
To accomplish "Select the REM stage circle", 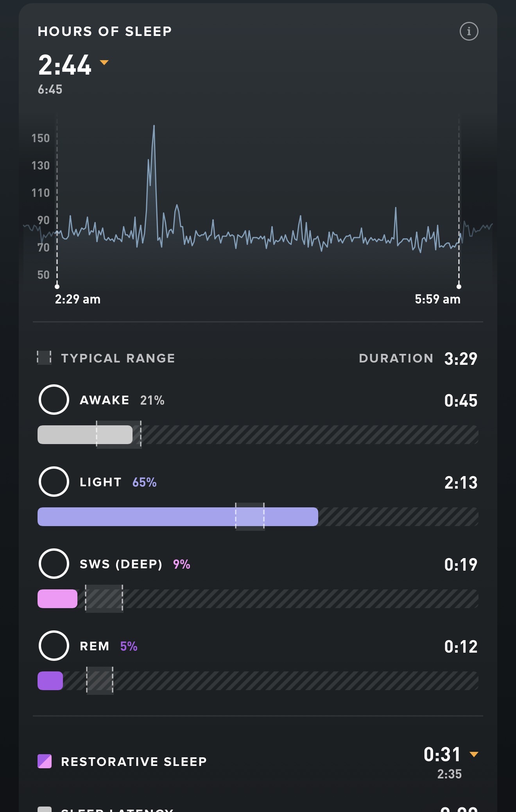I will (54, 646).
